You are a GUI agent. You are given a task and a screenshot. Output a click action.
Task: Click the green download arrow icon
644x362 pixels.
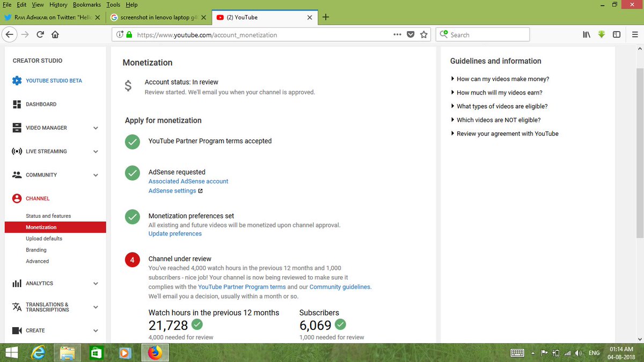tap(602, 34)
